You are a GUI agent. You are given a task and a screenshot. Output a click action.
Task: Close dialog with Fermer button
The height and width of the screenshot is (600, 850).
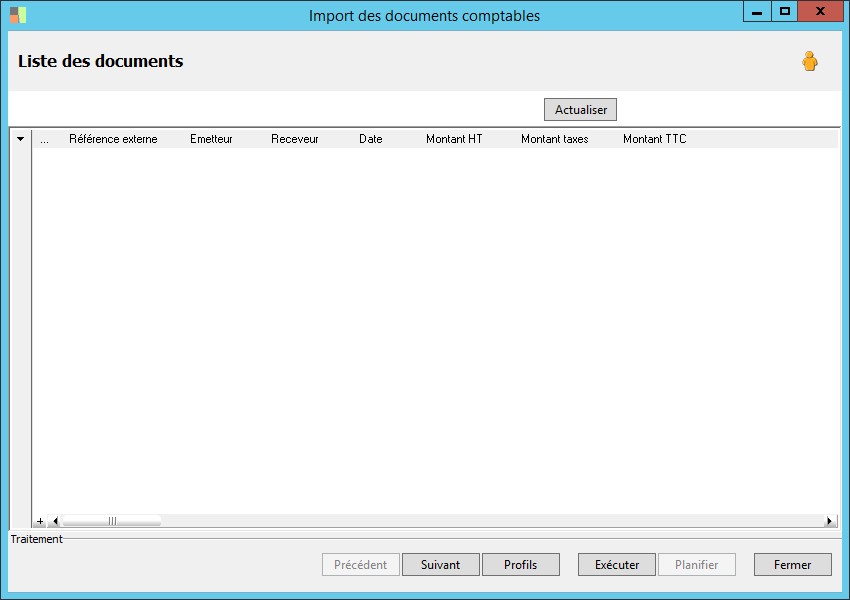click(793, 565)
